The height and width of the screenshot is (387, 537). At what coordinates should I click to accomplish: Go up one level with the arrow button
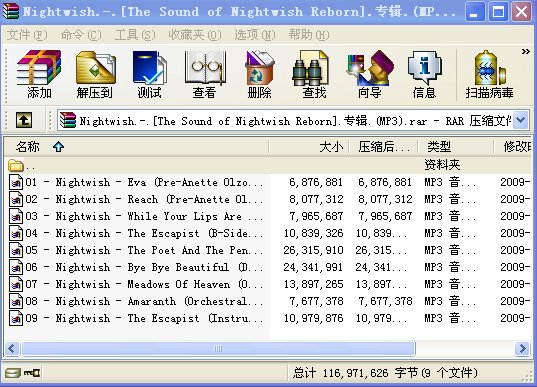tap(24, 120)
